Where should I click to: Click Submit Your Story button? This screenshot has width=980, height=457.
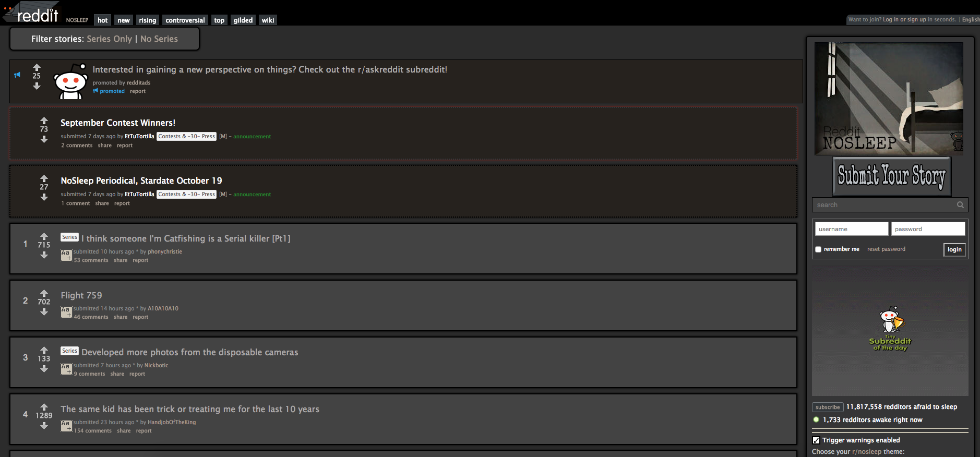(x=891, y=176)
